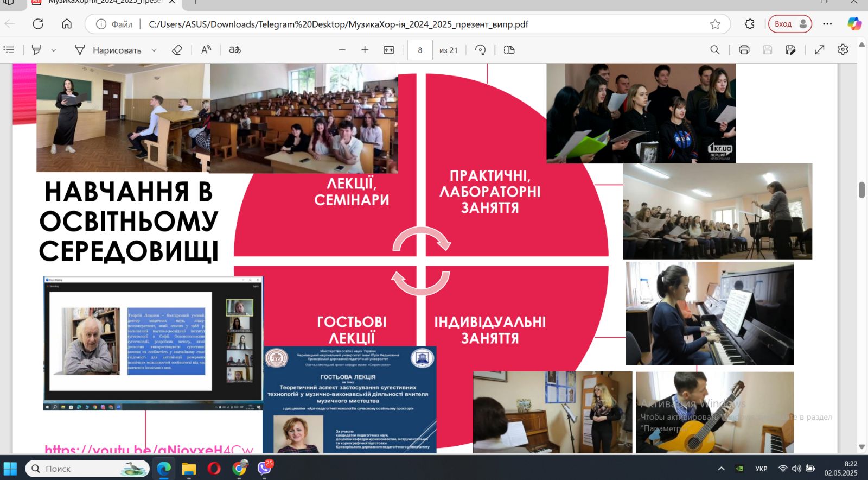Expand the Нарисовать options dropdown arrow
Viewport: 868px width, 480px height.
154,50
